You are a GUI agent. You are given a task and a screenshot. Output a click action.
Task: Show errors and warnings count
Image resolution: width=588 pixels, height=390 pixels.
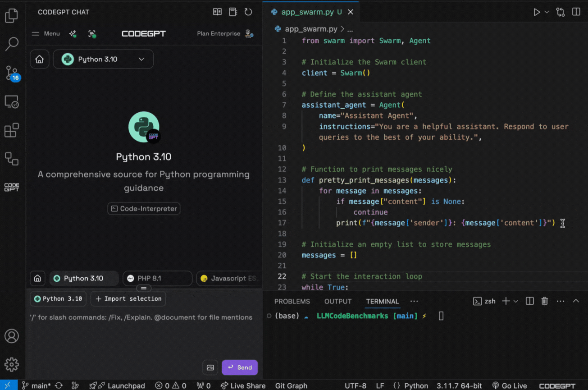coord(171,385)
